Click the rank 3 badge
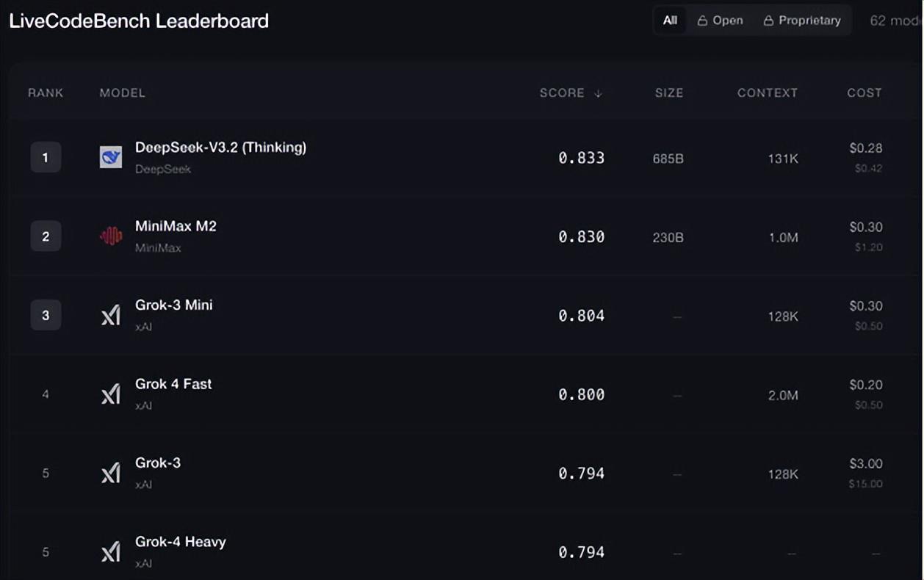This screenshot has height=580, width=924. pos(46,316)
